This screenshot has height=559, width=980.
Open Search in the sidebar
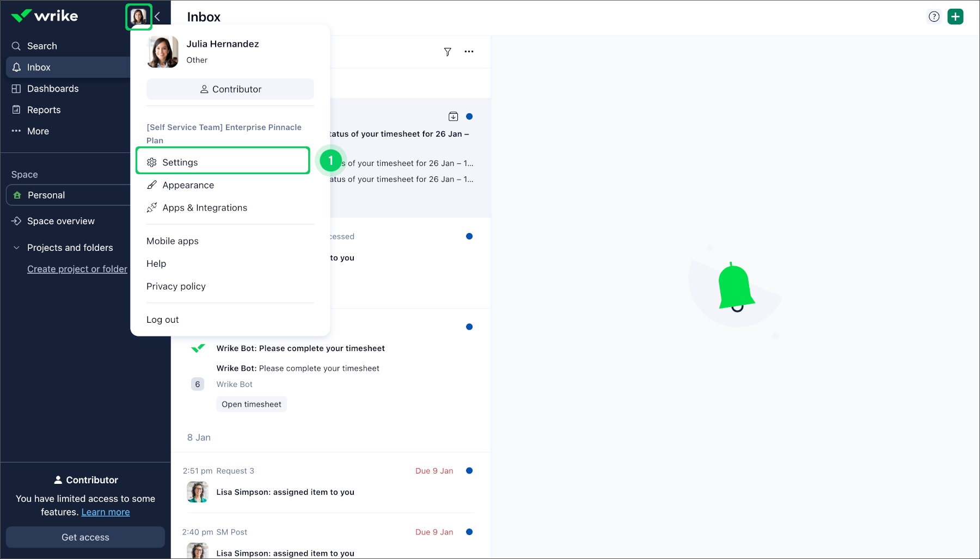[x=42, y=46]
